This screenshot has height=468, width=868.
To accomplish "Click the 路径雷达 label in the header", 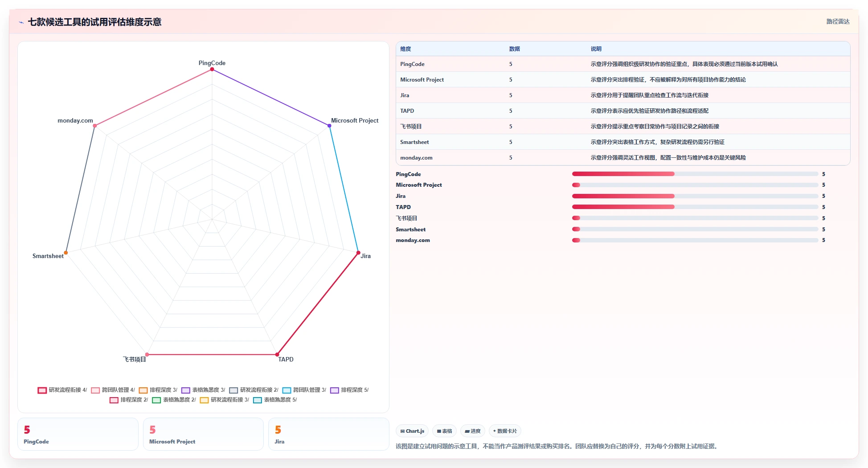I will (838, 21).
